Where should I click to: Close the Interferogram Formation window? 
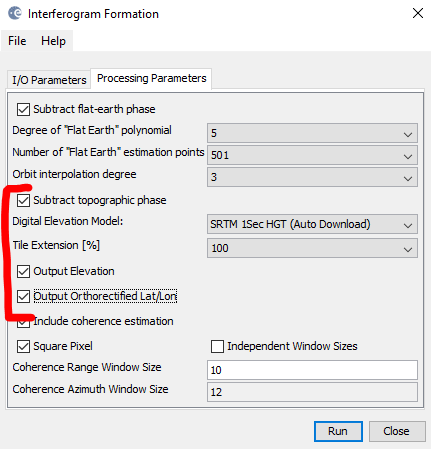pyautogui.click(x=417, y=13)
